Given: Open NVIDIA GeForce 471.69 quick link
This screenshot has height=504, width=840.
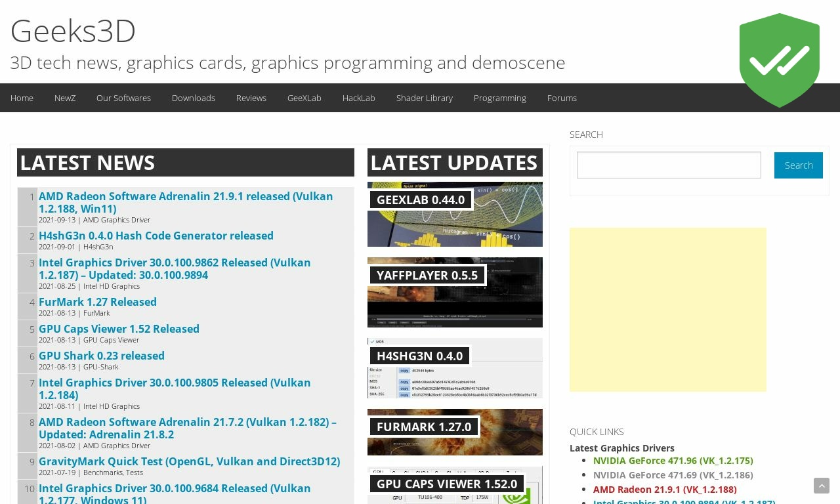Looking at the screenshot, I should click(x=673, y=475).
